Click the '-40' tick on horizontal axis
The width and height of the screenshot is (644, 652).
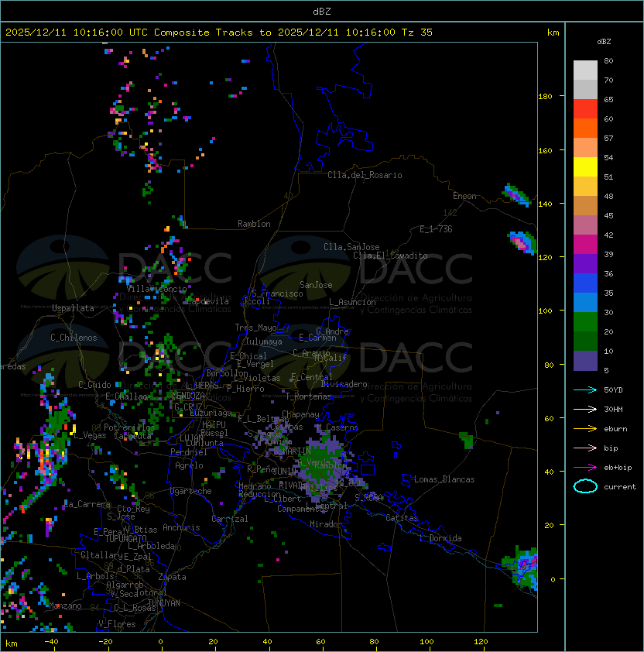[52, 642]
